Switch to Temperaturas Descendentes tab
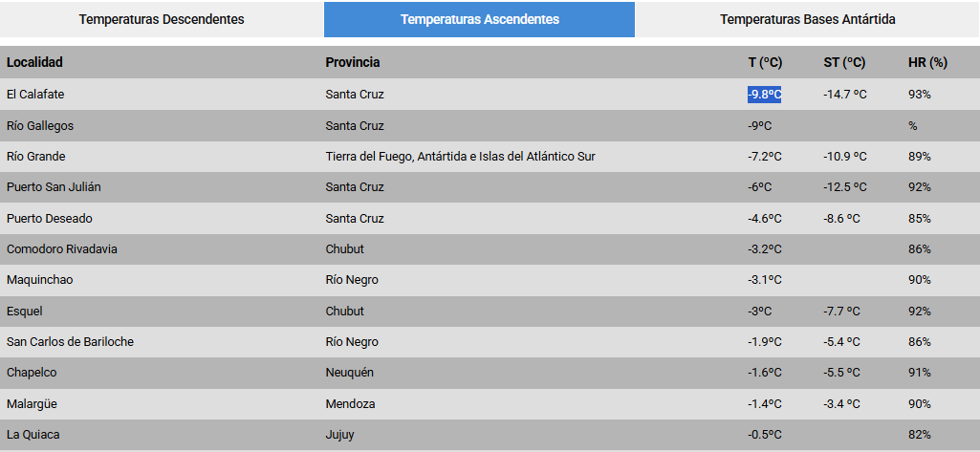This screenshot has width=980, height=452. 162,19
